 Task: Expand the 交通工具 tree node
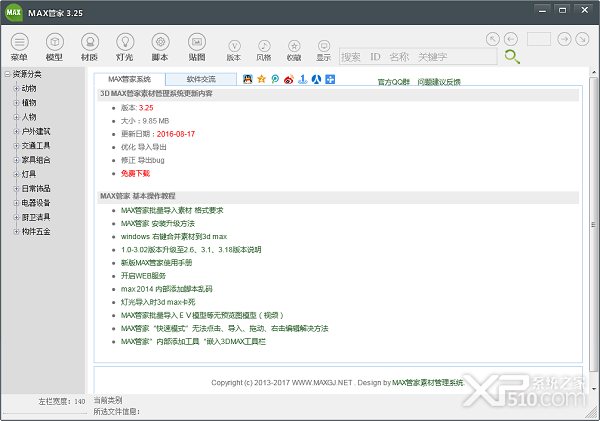tap(16, 146)
